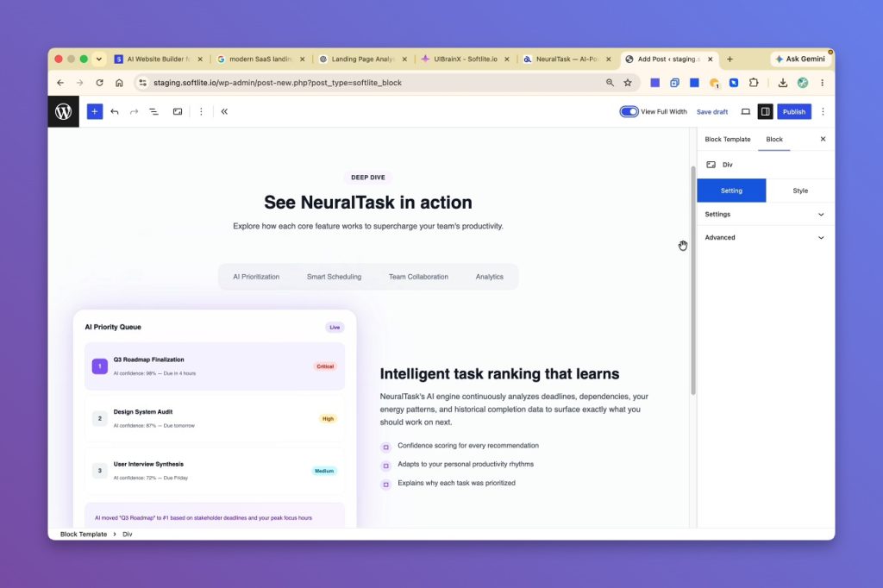
Task: Open the editor Options menu beside Publish
Action: [x=823, y=111]
